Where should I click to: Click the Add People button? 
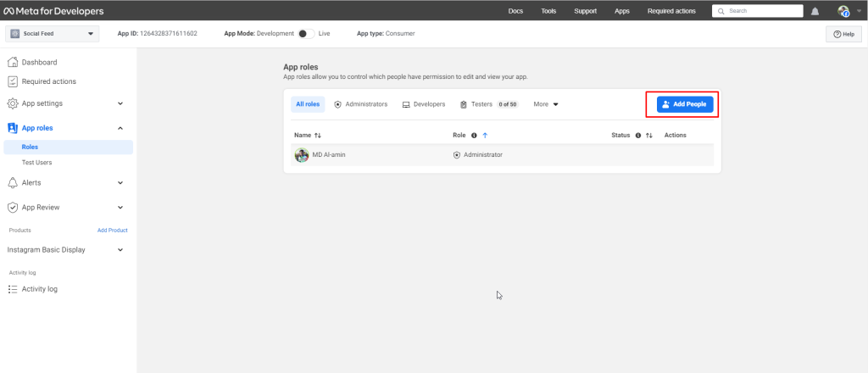point(685,104)
